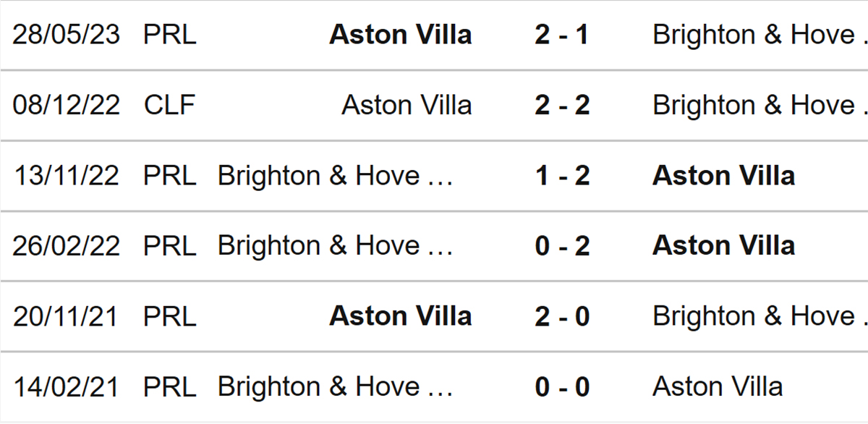
Task: Open Brighton & Hove in 14/02/21 row
Action: pyautogui.click(x=335, y=387)
